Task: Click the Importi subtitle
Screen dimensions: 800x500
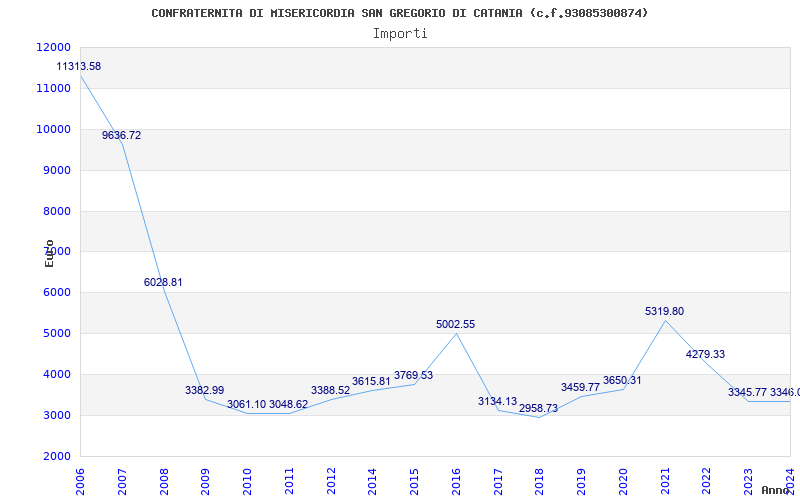Action: click(x=400, y=34)
